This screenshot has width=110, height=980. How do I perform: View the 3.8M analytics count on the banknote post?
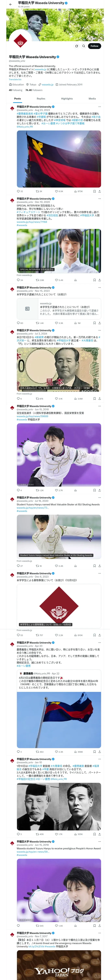79,399
